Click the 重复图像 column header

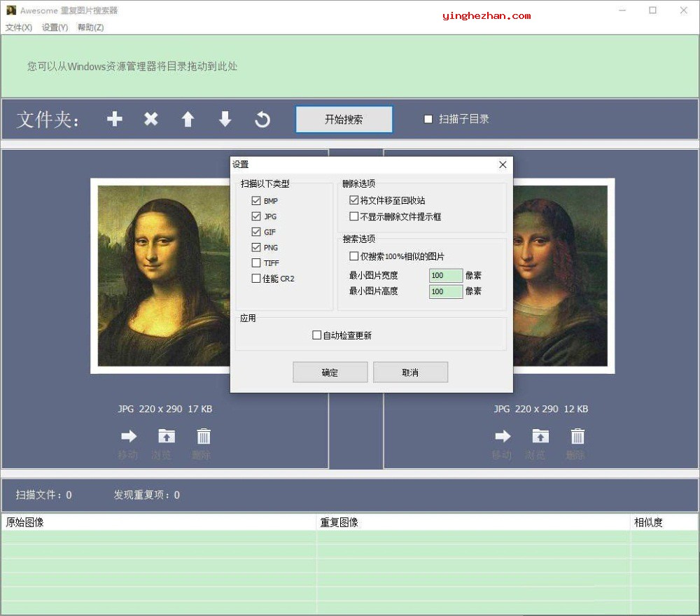click(x=473, y=522)
